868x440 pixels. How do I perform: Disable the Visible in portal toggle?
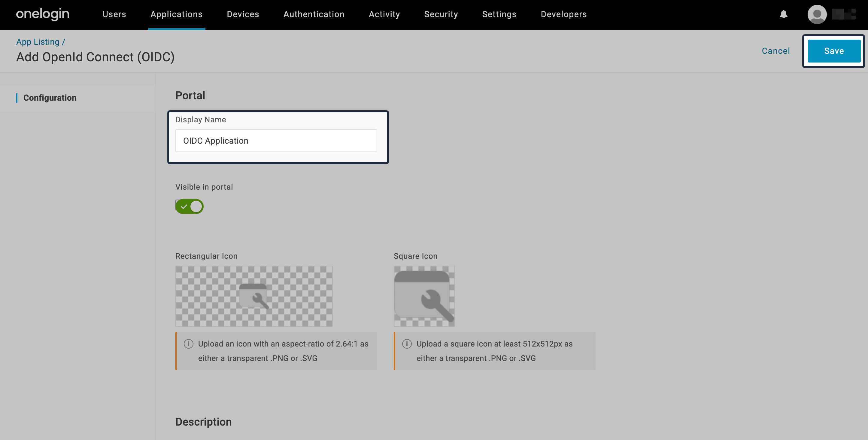pyautogui.click(x=190, y=206)
